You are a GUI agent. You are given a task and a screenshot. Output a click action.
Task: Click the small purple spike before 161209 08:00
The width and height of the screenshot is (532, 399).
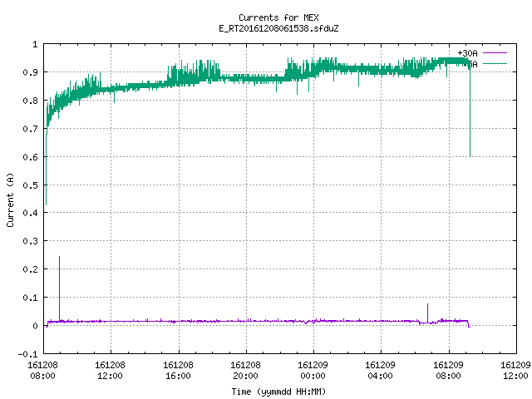pos(427,313)
